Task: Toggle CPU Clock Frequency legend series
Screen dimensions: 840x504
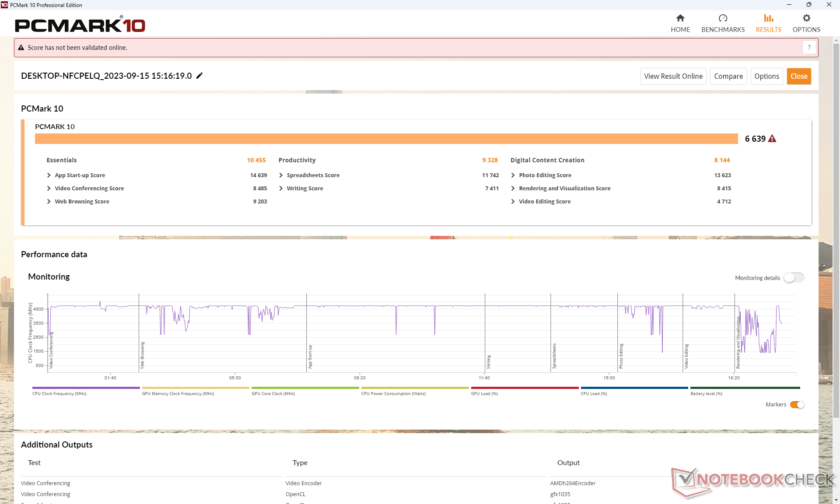Action: tap(59, 393)
